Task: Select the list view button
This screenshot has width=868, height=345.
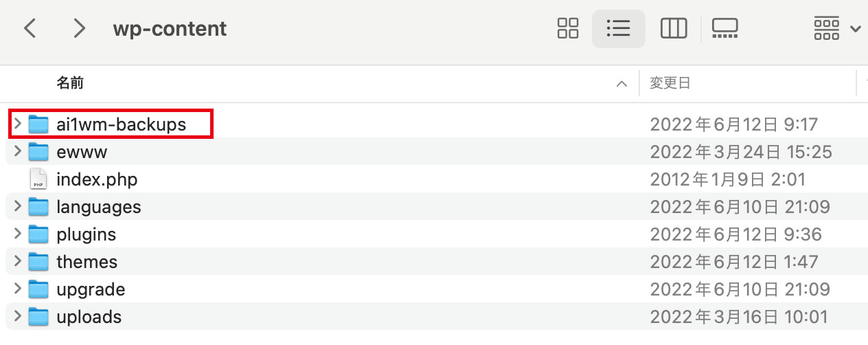Action: click(x=618, y=28)
